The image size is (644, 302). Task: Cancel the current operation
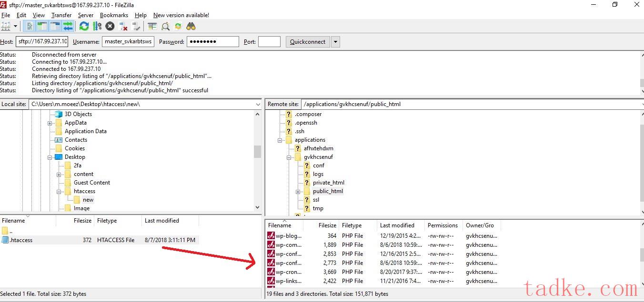(110, 26)
